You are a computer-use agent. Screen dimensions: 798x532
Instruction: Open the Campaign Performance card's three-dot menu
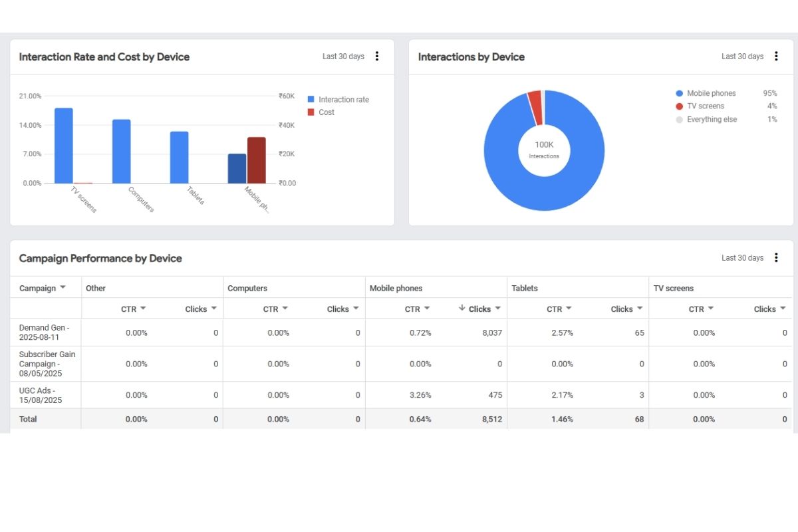coord(776,258)
